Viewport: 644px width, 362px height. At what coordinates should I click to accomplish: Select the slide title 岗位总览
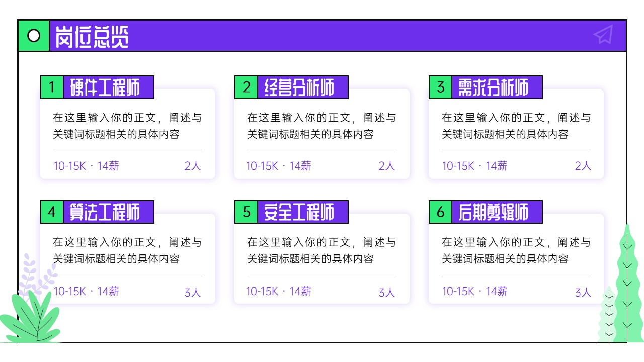pyautogui.click(x=92, y=36)
